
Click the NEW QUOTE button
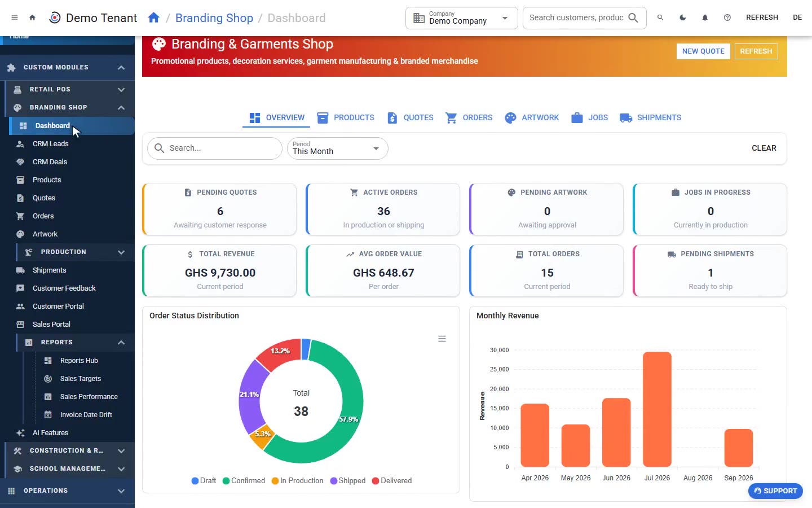click(703, 51)
